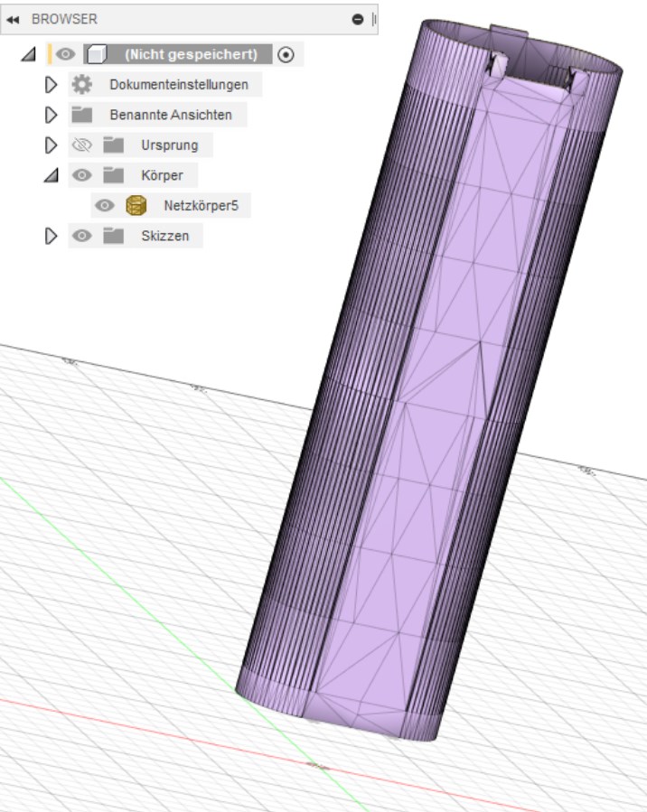Collapse the root (Nicht gespeichert) node
Image resolution: width=647 pixels, height=812 pixels.
coord(29,54)
